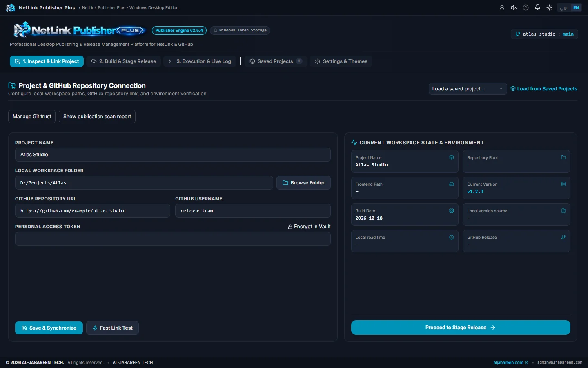Open the notifications bell
Screen dimensions: 588x368
pos(537,8)
